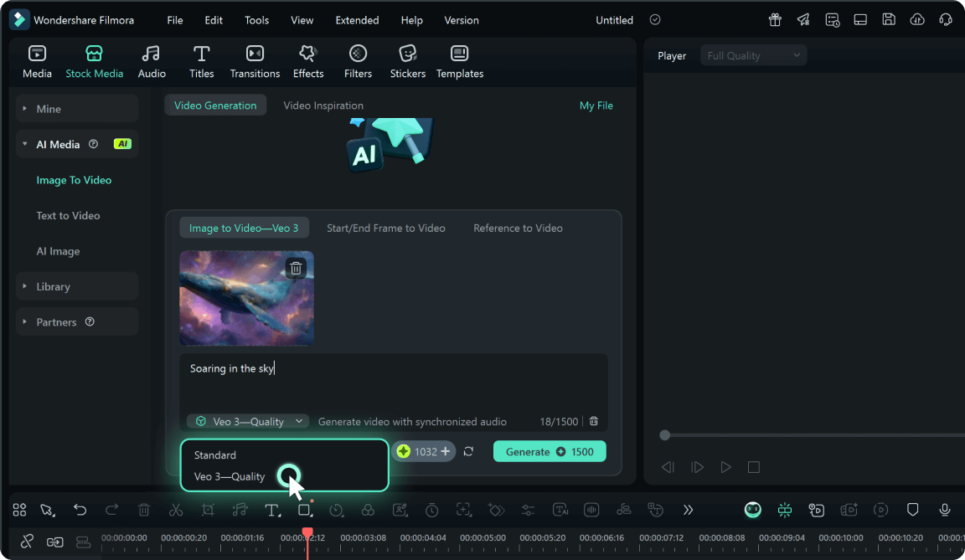Click the AI Media help question icon
This screenshot has width=965, height=560.
tap(93, 144)
